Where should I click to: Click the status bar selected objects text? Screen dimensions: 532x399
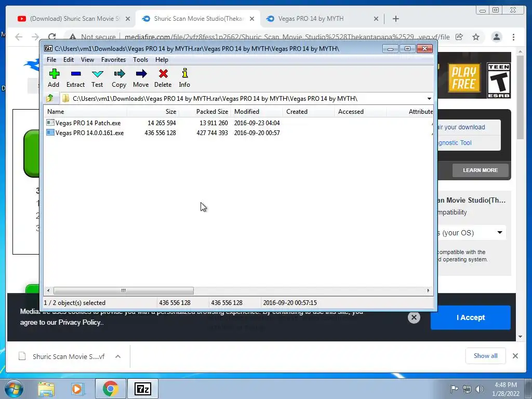[x=75, y=303]
